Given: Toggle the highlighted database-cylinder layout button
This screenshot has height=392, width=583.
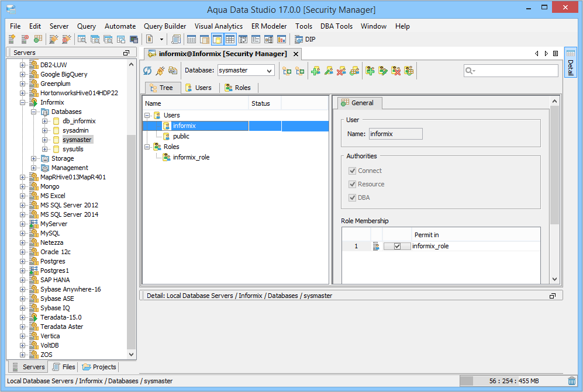Looking at the screenshot, I should pos(218,39).
